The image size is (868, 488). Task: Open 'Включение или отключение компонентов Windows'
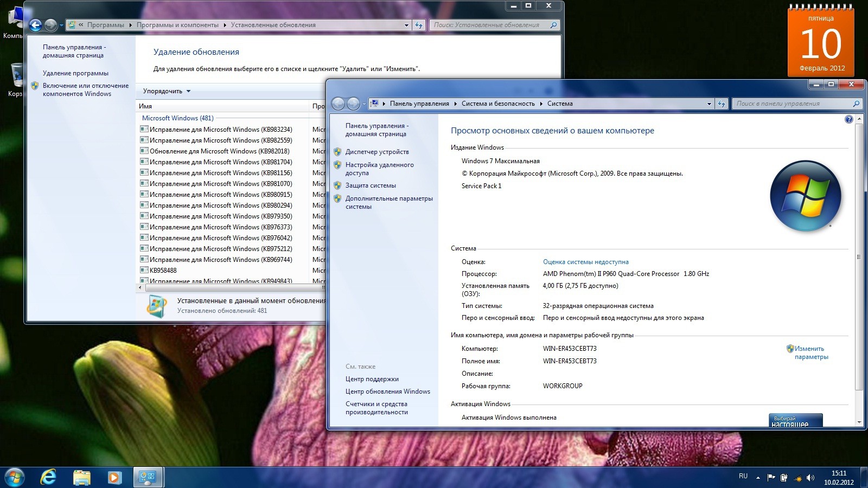click(x=86, y=89)
